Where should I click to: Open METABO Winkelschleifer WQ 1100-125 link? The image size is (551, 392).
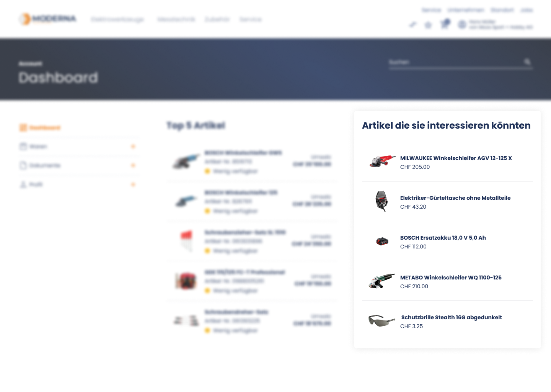point(451,278)
